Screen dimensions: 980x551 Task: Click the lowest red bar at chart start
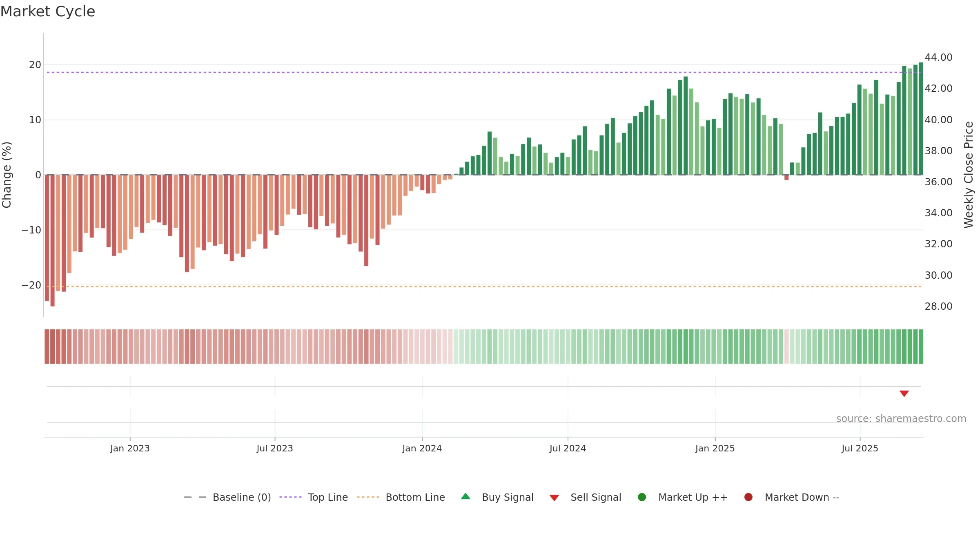point(52,240)
